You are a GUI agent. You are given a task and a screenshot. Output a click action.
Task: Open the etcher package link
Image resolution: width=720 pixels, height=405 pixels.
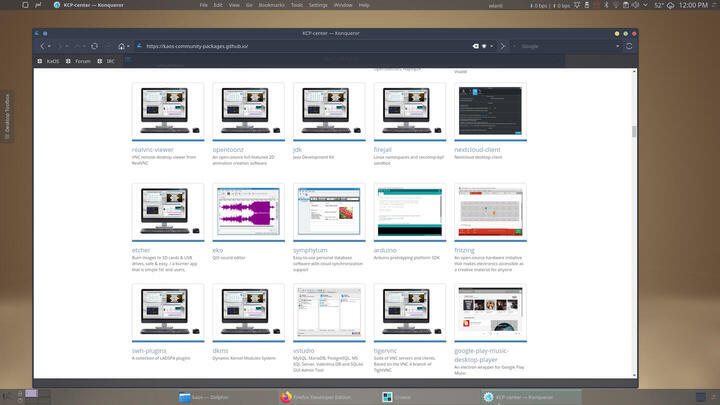pyautogui.click(x=141, y=250)
